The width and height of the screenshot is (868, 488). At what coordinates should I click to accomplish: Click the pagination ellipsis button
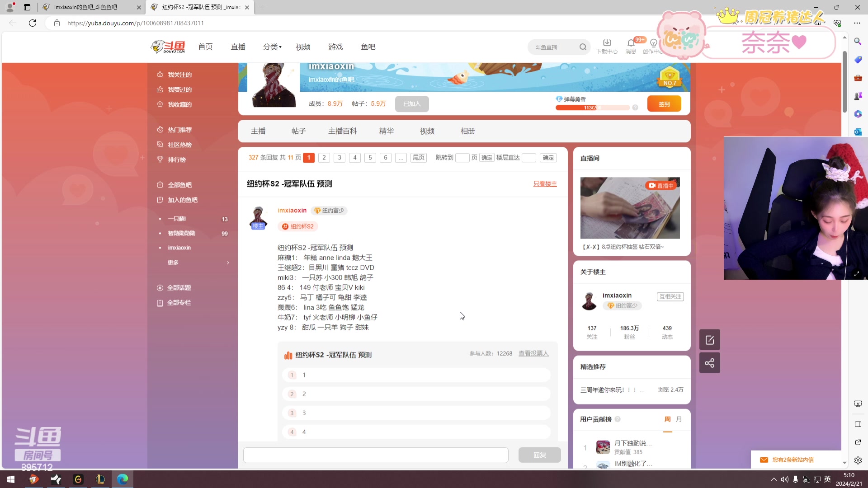click(x=401, y=158)
